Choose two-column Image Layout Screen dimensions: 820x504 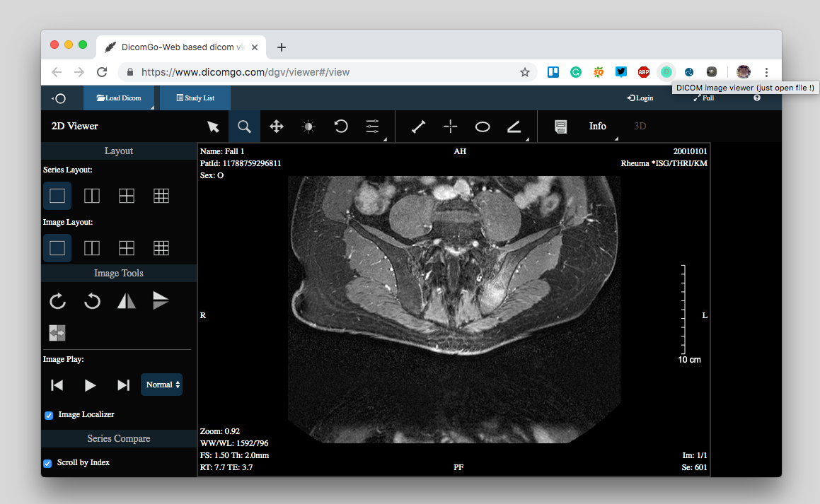92,247
